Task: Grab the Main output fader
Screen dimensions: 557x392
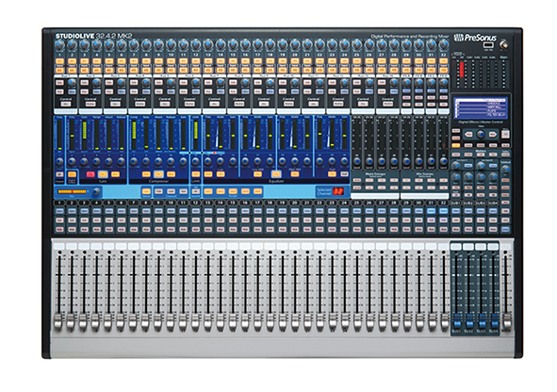Action: tap(507, 322)
